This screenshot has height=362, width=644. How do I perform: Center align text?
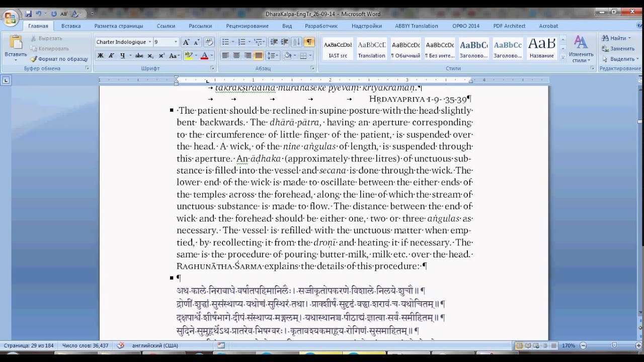click(236, 56)
